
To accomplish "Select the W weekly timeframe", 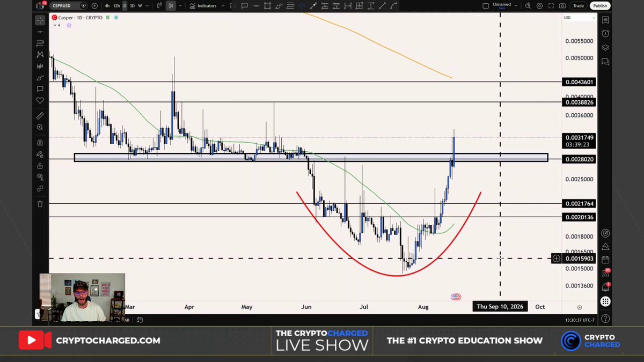I will point(140,6).
